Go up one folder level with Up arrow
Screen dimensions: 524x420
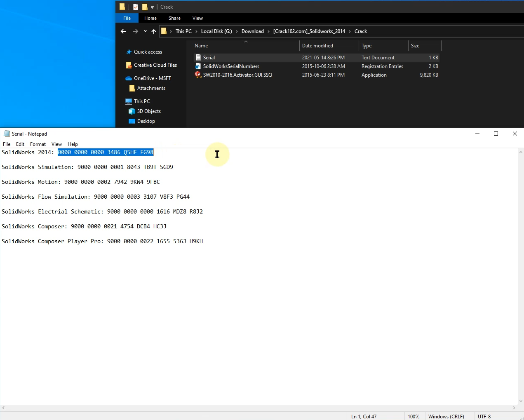(x=154, y=31)
